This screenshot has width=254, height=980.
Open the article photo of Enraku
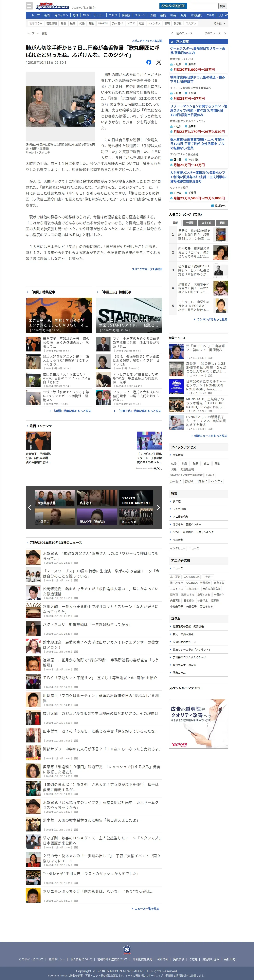click(x=61, y=107)
